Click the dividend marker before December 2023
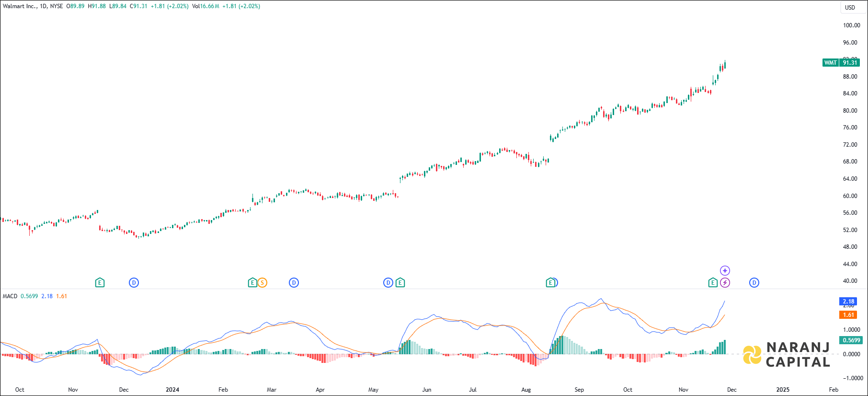This screenshot has height=396, width=868. [134, 283]
